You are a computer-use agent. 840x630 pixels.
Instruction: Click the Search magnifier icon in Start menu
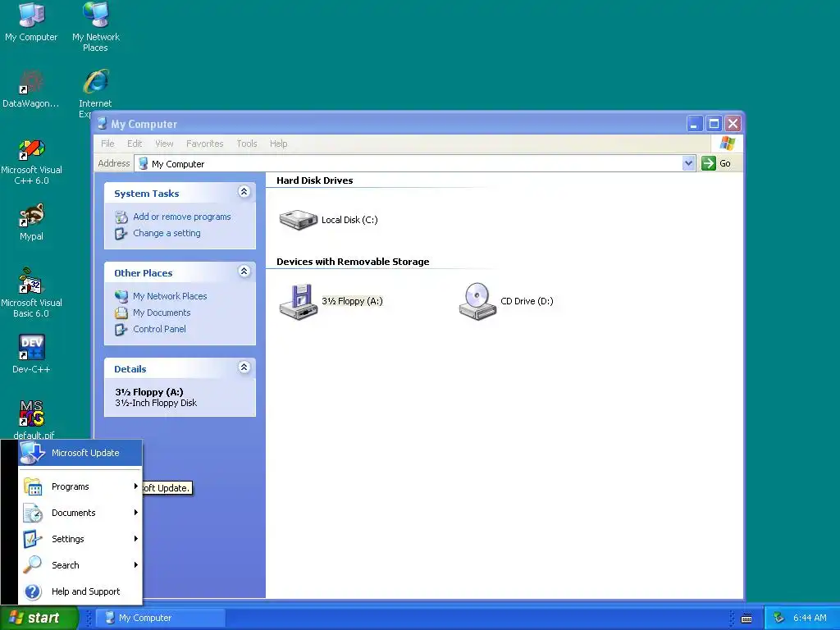(33, 564)
